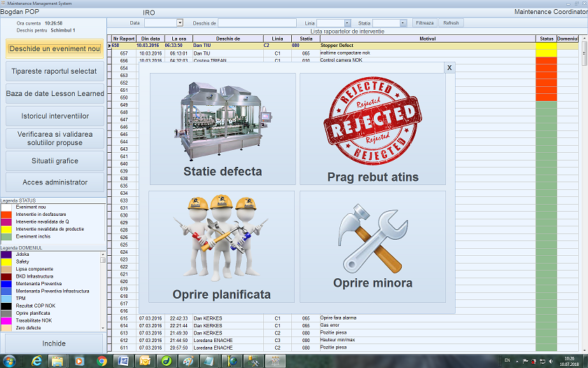Open Baza de date Lesson Learned
Image resolution: width=588 pixels, height=368 pixels.
pos(55,93)
